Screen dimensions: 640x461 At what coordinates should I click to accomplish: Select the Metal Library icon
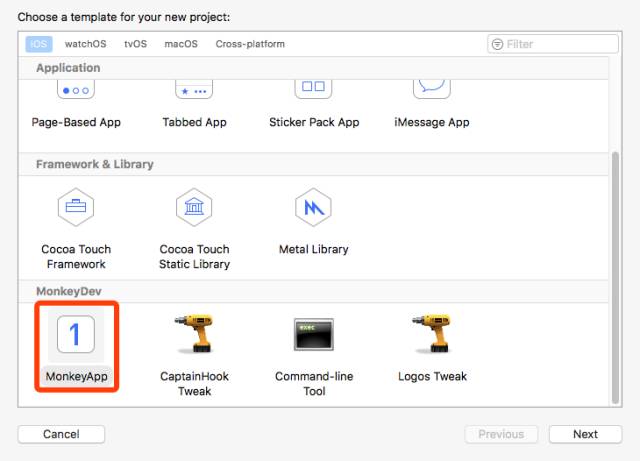click(313, 207)
